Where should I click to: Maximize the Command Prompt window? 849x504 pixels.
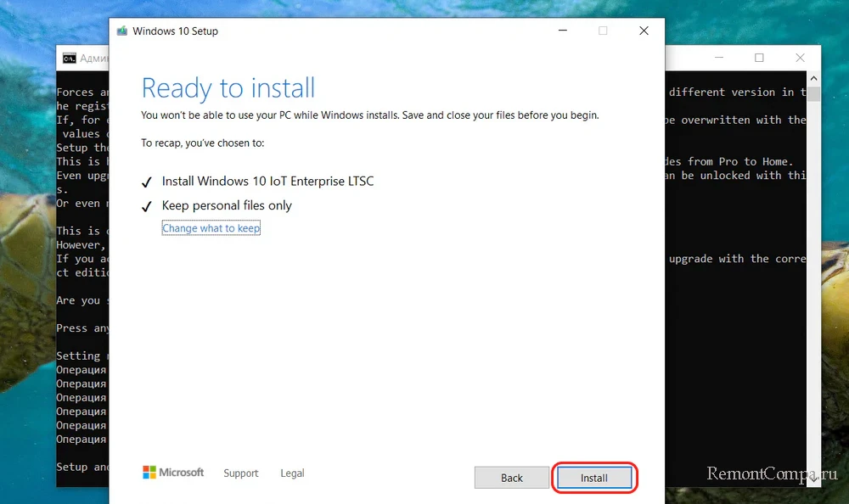[x=759, y=58]
